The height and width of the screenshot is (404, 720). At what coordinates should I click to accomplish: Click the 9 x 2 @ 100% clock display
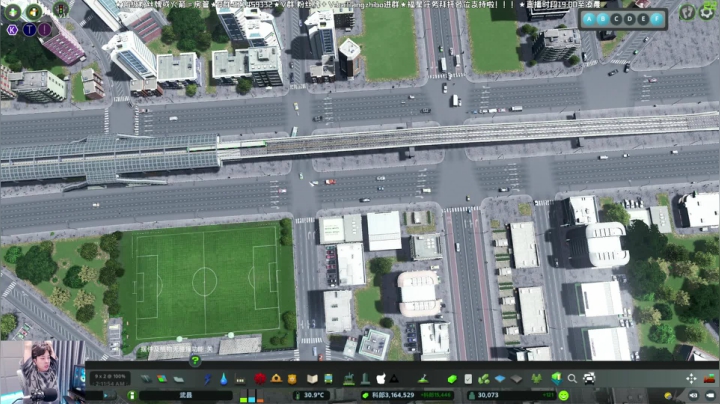110,379
